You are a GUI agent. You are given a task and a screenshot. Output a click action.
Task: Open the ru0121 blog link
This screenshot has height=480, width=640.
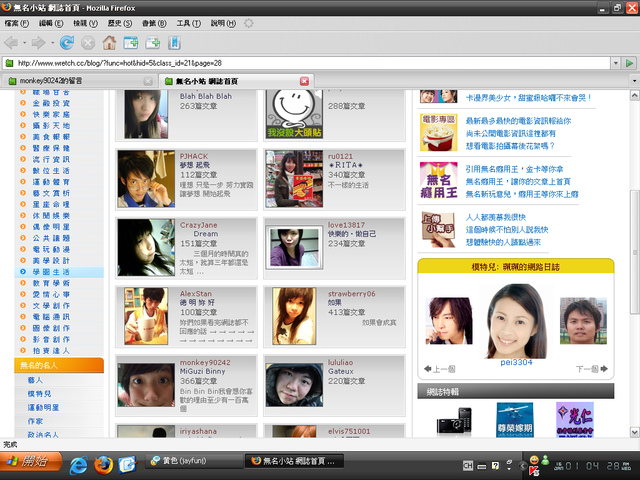pyautogui.click(x=340, y=156)
